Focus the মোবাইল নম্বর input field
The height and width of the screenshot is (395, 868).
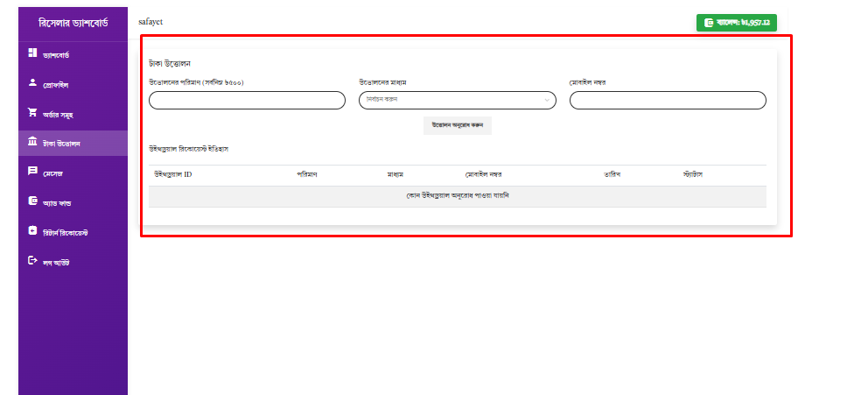668,101
